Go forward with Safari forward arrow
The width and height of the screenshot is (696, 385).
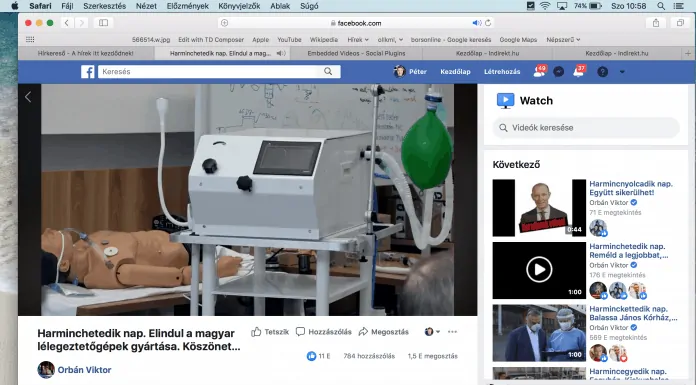click(81, 23)
